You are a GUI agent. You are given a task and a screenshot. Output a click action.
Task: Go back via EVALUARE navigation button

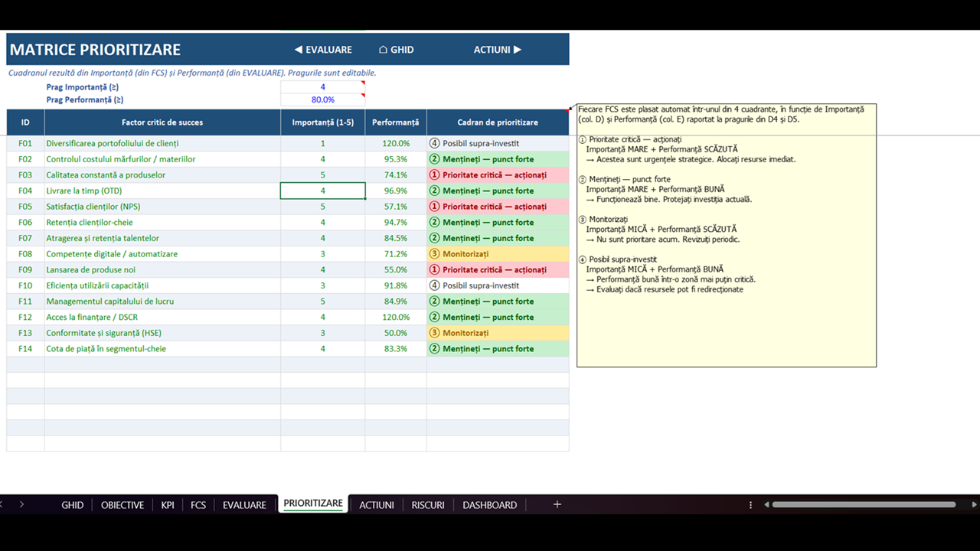[323, 50]
